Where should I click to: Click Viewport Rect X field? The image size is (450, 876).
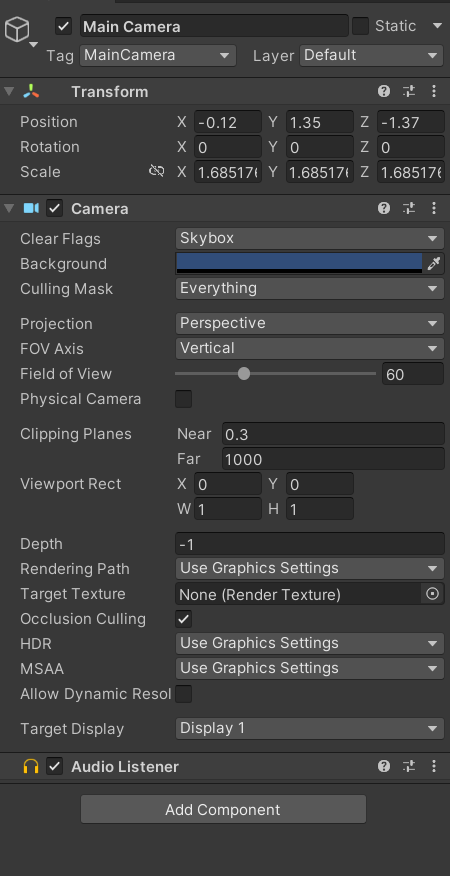tap(228, 484)
